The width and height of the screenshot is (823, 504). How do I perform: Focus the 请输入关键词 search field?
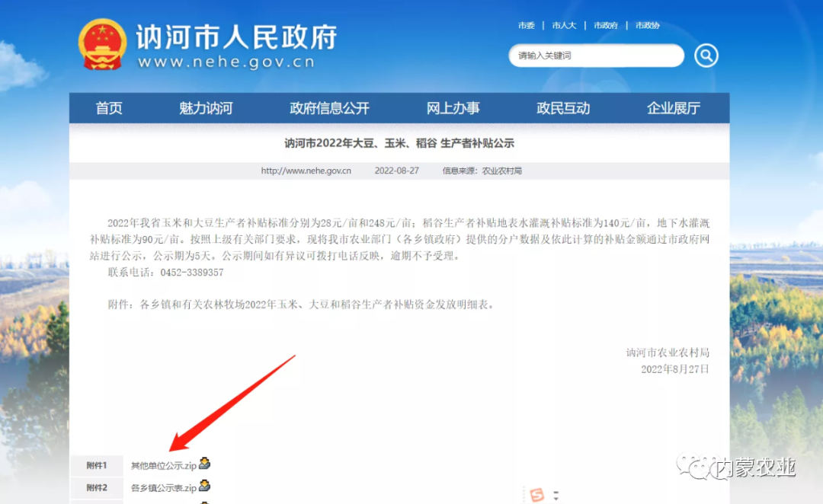click(x=596, y=56)
